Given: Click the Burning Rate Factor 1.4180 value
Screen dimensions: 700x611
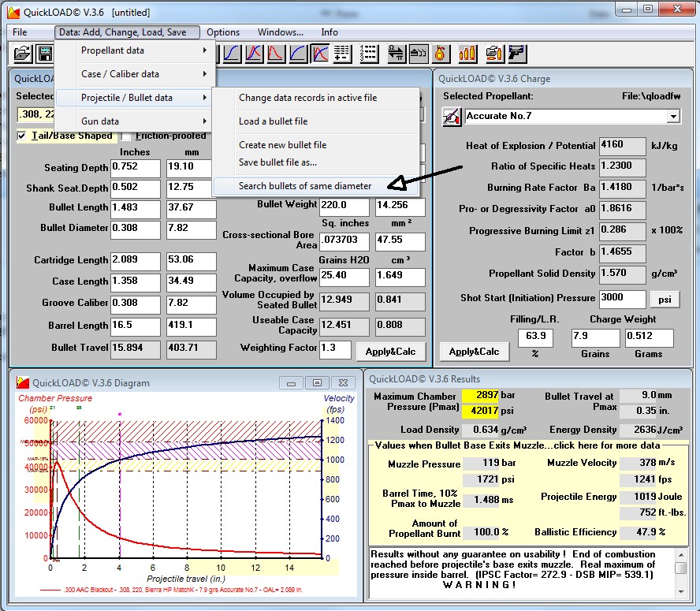Looking at the screenshot, I should click(622, 188).
